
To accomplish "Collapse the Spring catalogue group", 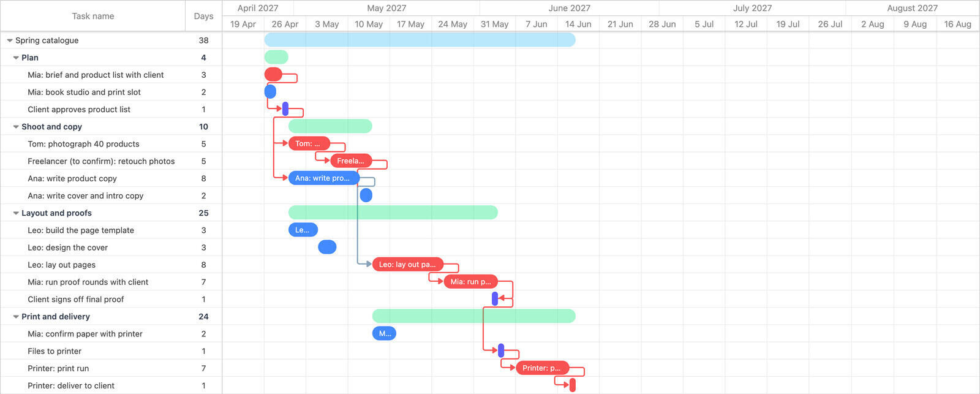I will [x=10, y=40].
